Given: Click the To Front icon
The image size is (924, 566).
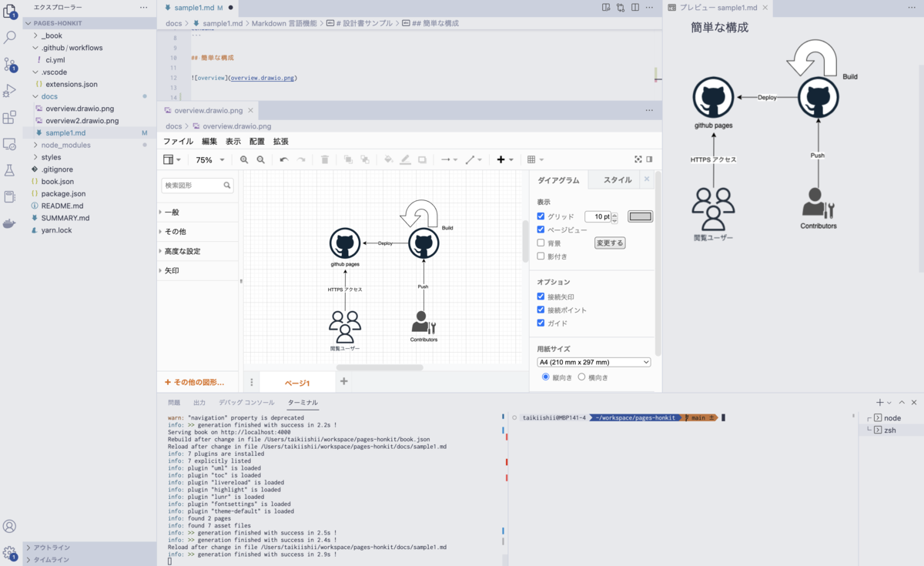Looking at the screenshot, I should [x=348, y=159].
